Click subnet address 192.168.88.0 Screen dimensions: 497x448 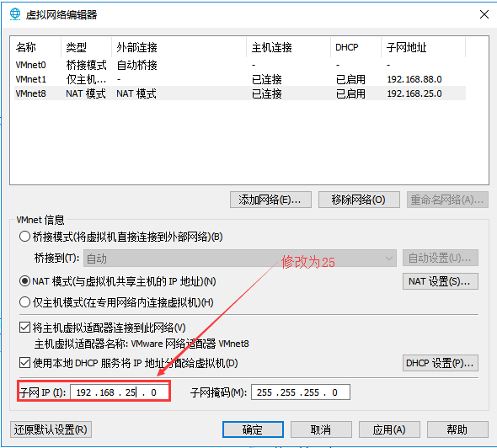(414, 79)
